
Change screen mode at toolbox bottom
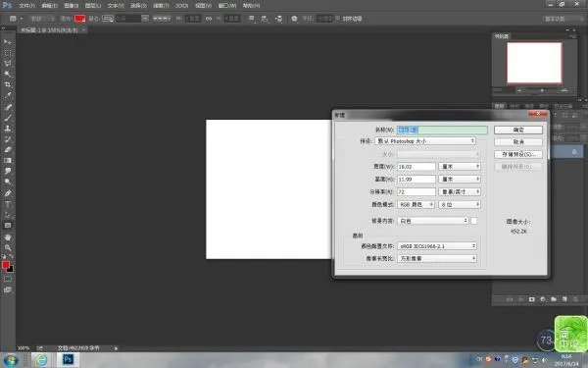(8, 289)
